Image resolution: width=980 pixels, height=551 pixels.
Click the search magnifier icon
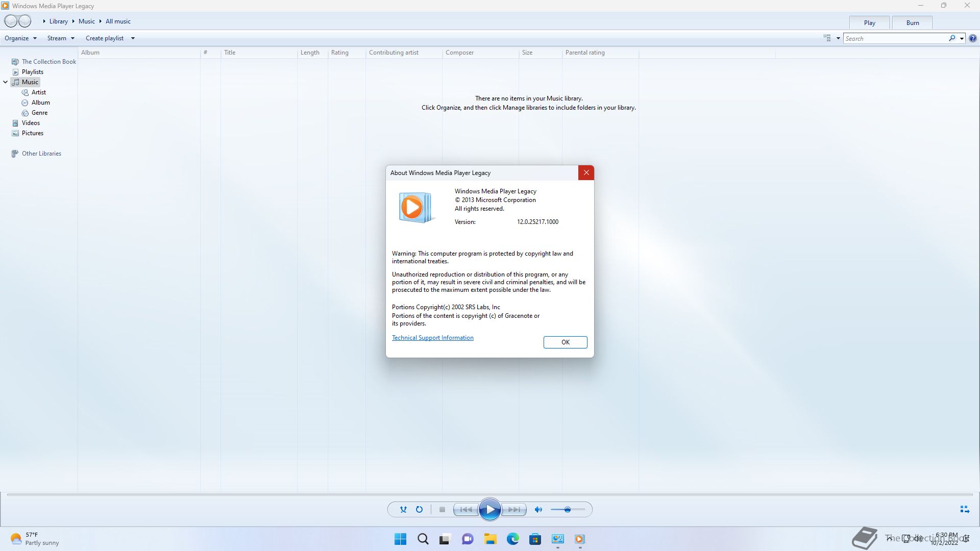pos(952,38)
